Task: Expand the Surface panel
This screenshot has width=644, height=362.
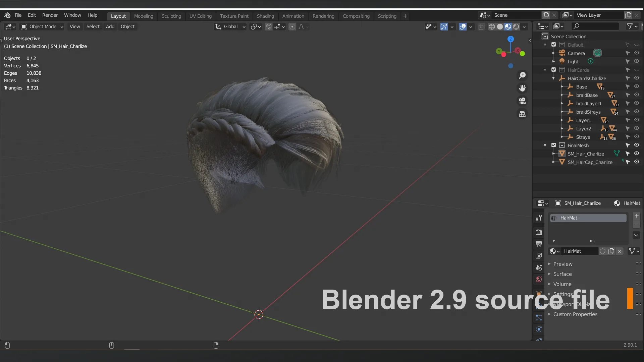Action: pos(562,274)
